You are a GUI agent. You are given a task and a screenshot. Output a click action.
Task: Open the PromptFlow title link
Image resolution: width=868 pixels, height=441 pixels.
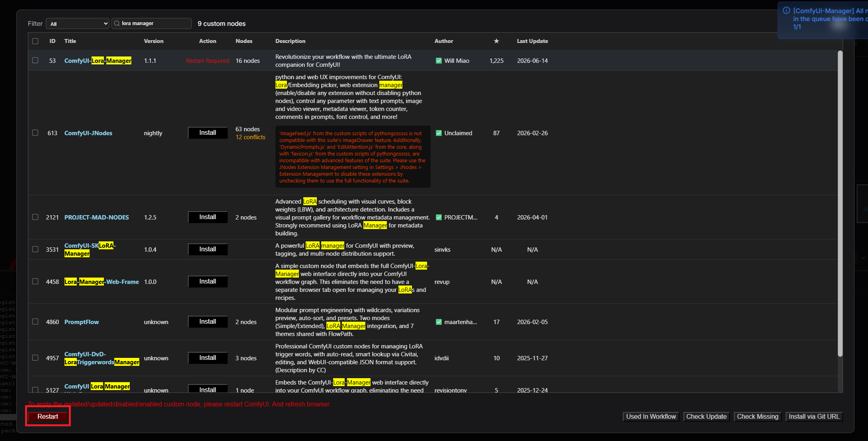[x=82, y=322]
